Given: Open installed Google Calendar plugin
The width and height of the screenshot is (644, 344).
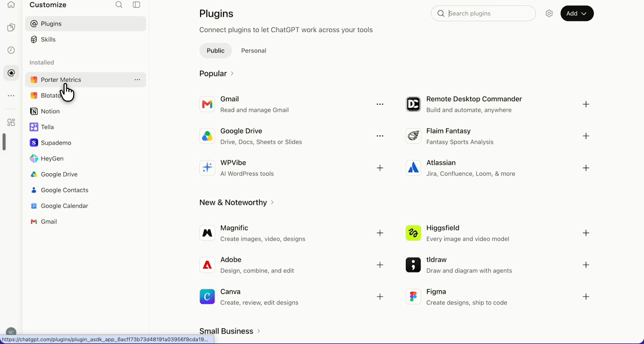Looking at the screenshot, I should [85, 206].
